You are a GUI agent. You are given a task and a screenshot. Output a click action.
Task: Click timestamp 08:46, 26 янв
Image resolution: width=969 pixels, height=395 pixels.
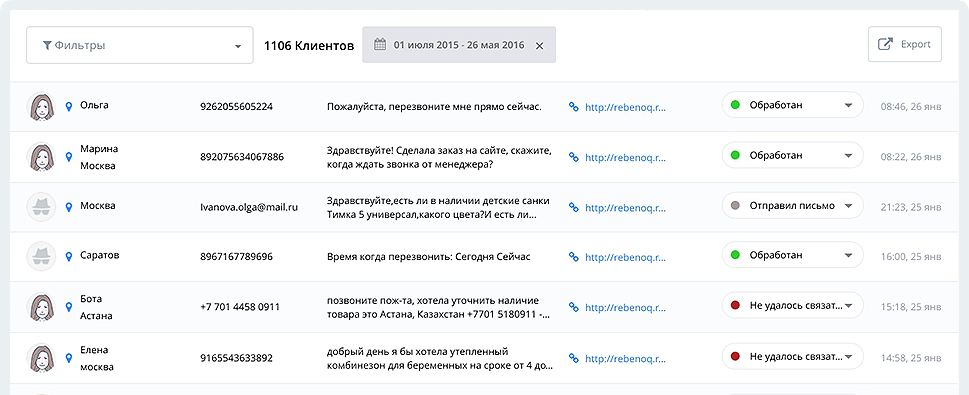(x=911, y=106)
